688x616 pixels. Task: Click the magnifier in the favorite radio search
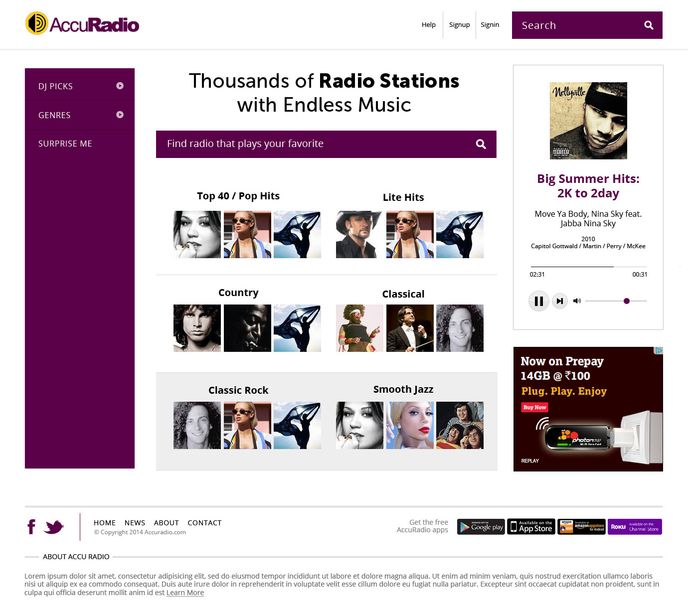481,144
